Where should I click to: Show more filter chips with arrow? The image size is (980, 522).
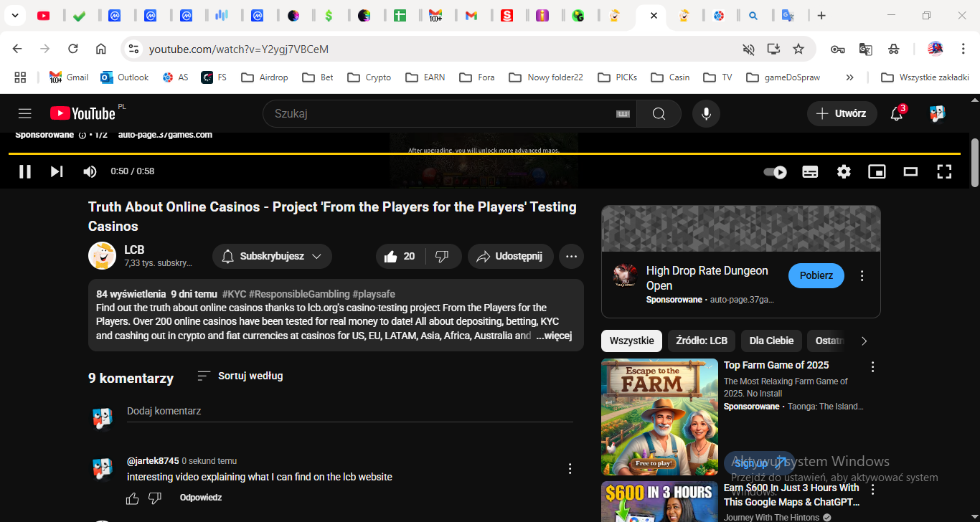coord(864,341)
